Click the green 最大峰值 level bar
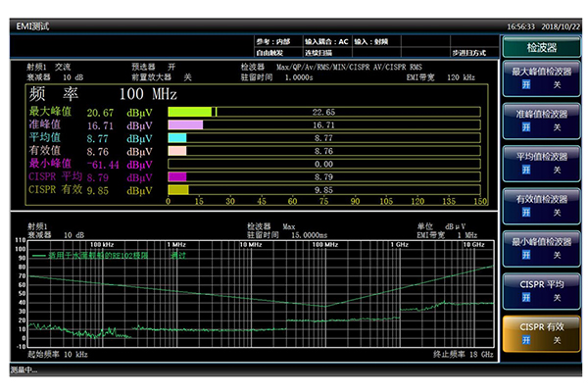The width and height of the screenshot is (588, 392). coord(190,113)
